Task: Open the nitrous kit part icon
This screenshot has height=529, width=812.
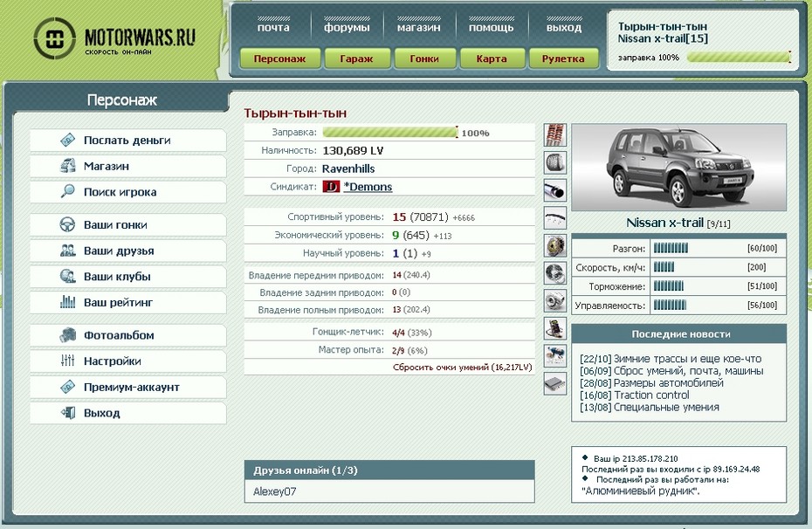Action: tap(554, 356)
